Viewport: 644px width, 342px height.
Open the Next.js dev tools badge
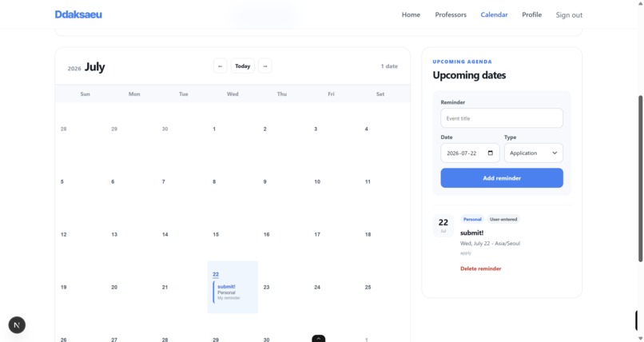click(17, 325)
